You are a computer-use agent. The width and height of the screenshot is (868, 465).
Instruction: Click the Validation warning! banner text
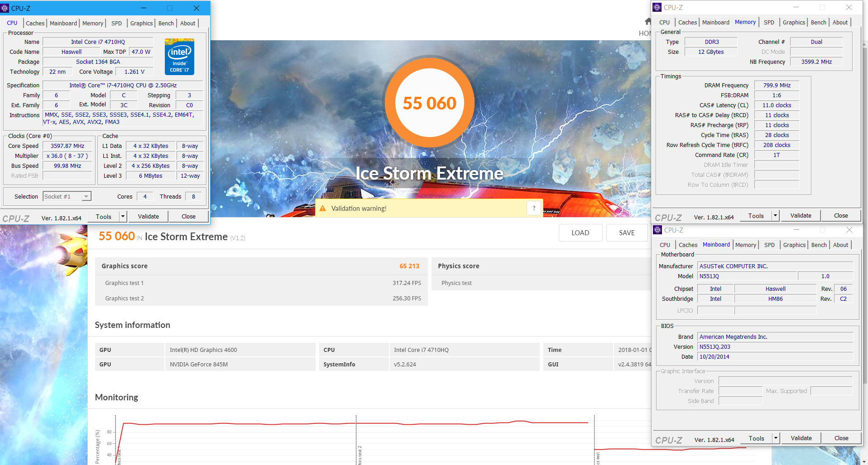[359, 209]
